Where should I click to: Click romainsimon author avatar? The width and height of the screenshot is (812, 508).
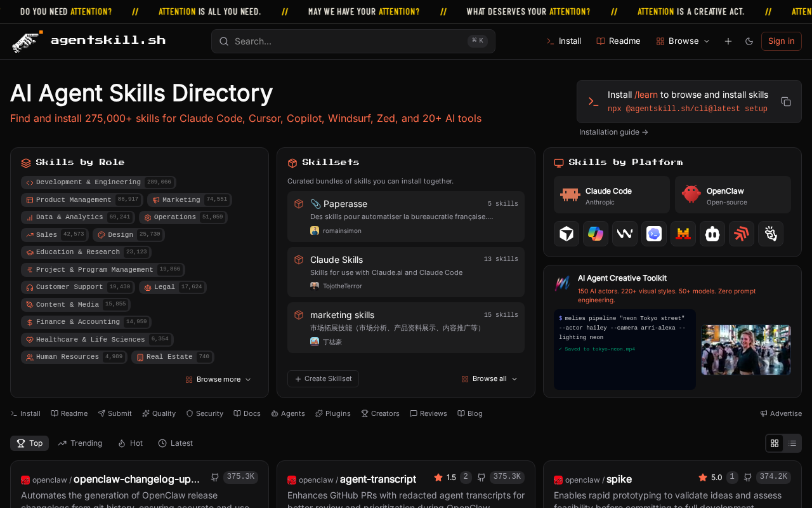[x=315, y=231]
